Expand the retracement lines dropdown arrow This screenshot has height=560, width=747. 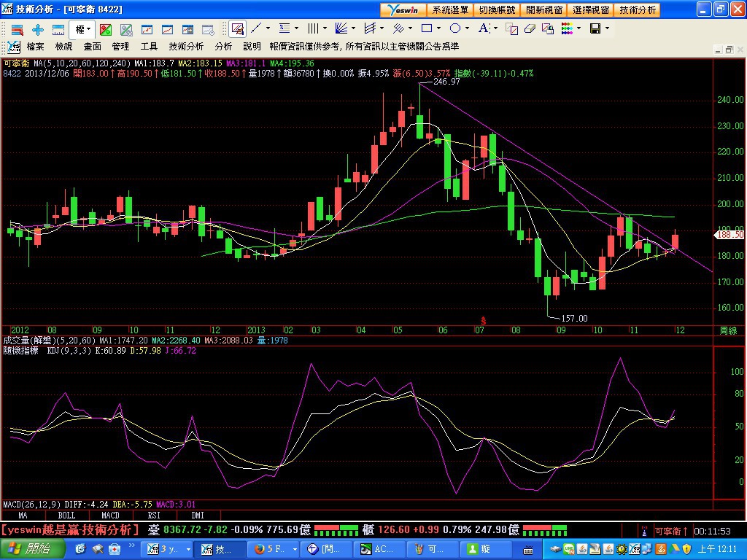296,28
